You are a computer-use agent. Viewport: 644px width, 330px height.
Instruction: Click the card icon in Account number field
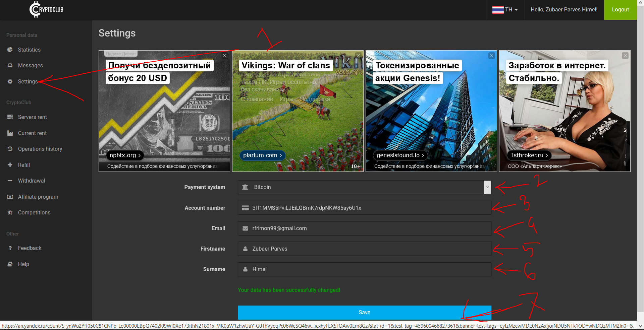click(245, 208)
